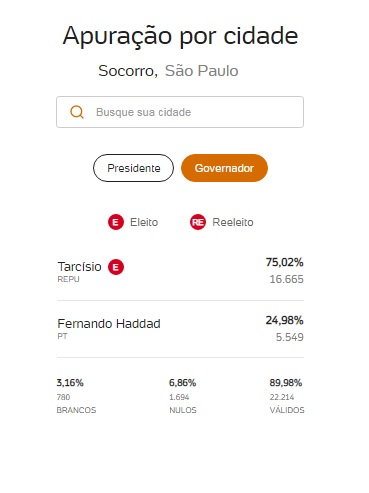Click the VÁLIDOS statistic label

coord(287,410)
